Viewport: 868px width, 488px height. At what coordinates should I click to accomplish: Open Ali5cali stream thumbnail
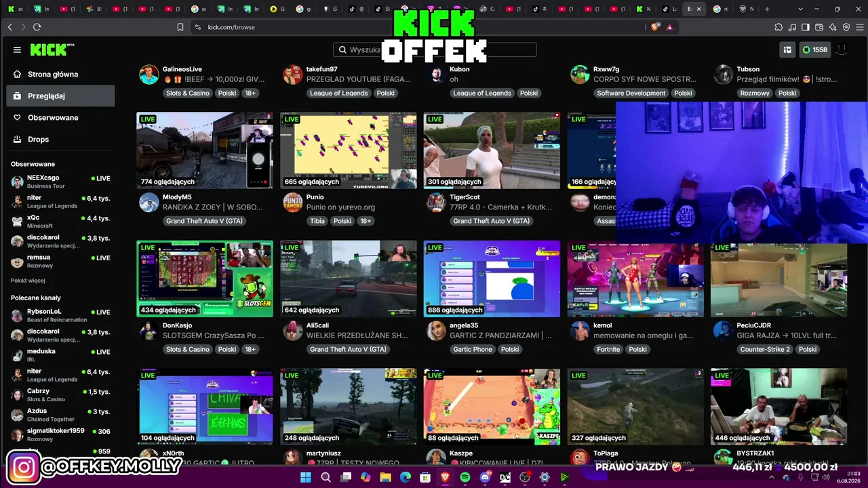pos(349,279)
